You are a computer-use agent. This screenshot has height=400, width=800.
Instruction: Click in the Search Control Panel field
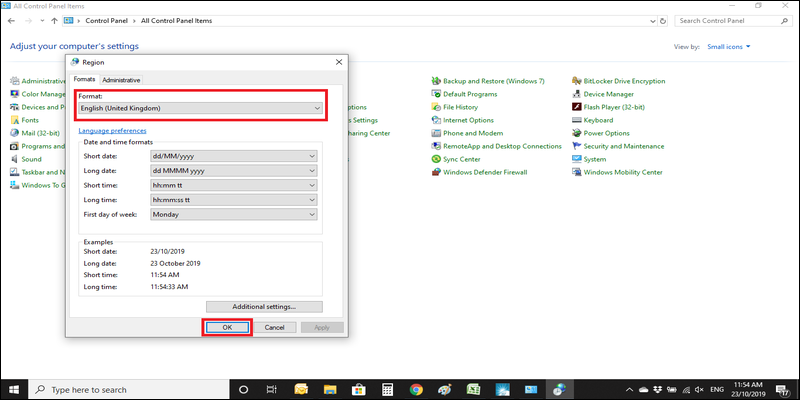pyautogui.click(x=731, y=20)
